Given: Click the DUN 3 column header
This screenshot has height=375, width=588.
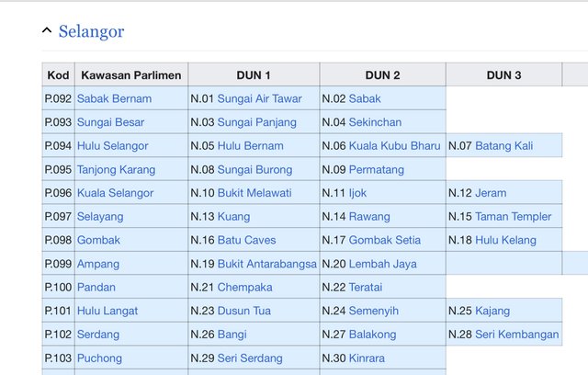Looking at the screenshot, I should (504, 74).
